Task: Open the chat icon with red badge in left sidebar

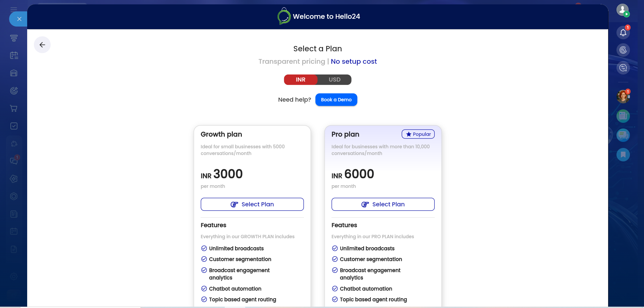Action: [x=14, y=161]
